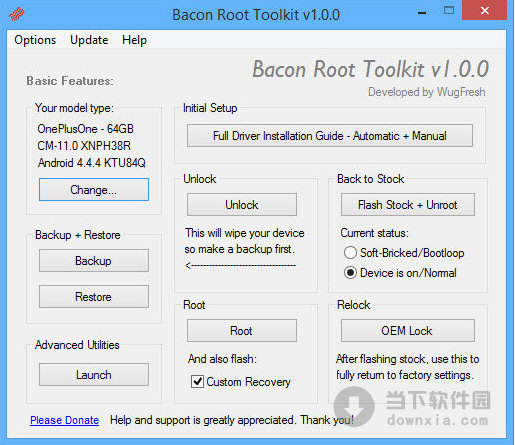
Task: Click the Restore button
Action: (x=94, y=296)
